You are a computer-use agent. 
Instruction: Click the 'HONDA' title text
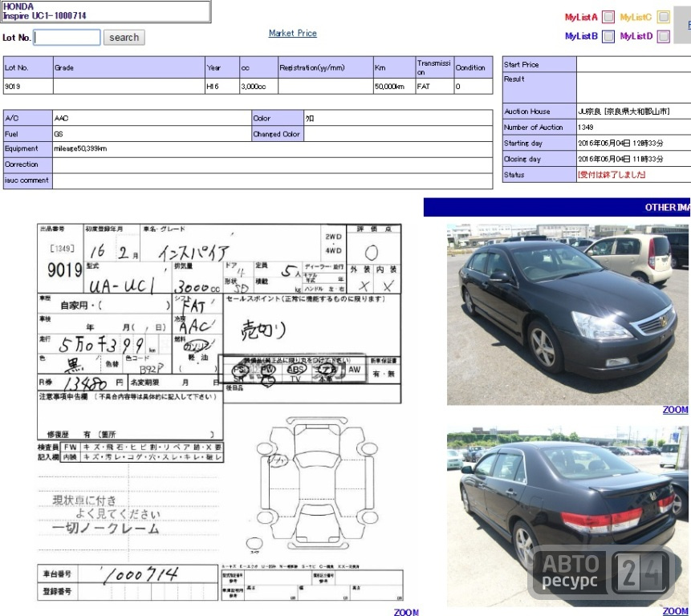pyautogui.click(x=18, y=6)
